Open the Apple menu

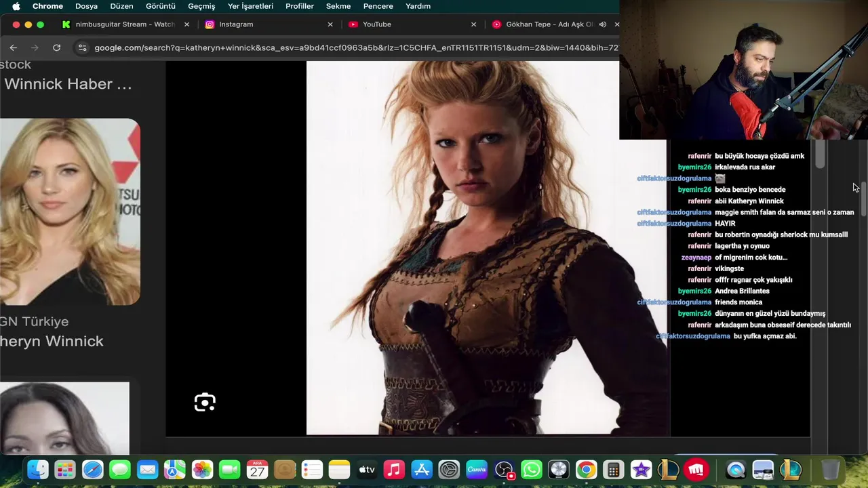click(16, 6)
